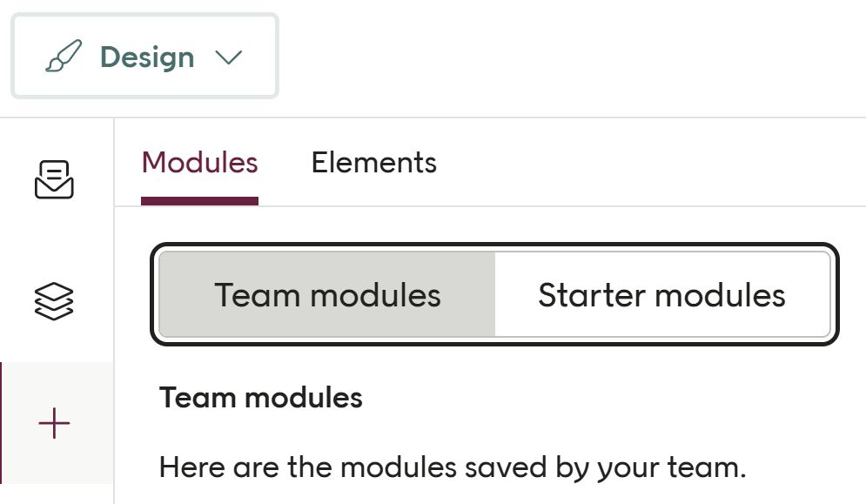
Task: Click the email panel icon atop the sidebar
Action: 54,177
